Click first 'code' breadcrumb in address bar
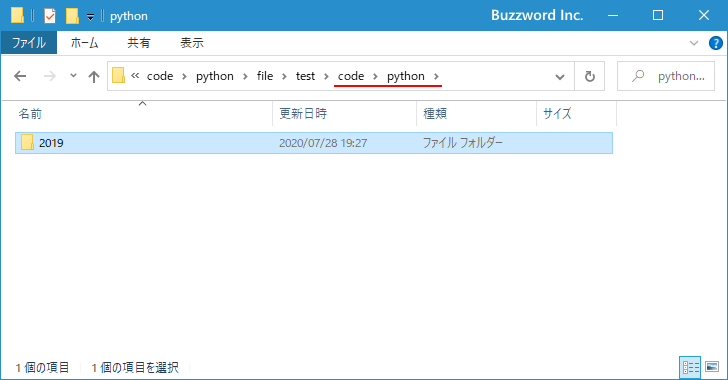The height and width of the screenshot is (380, 728). pos(160,76)
